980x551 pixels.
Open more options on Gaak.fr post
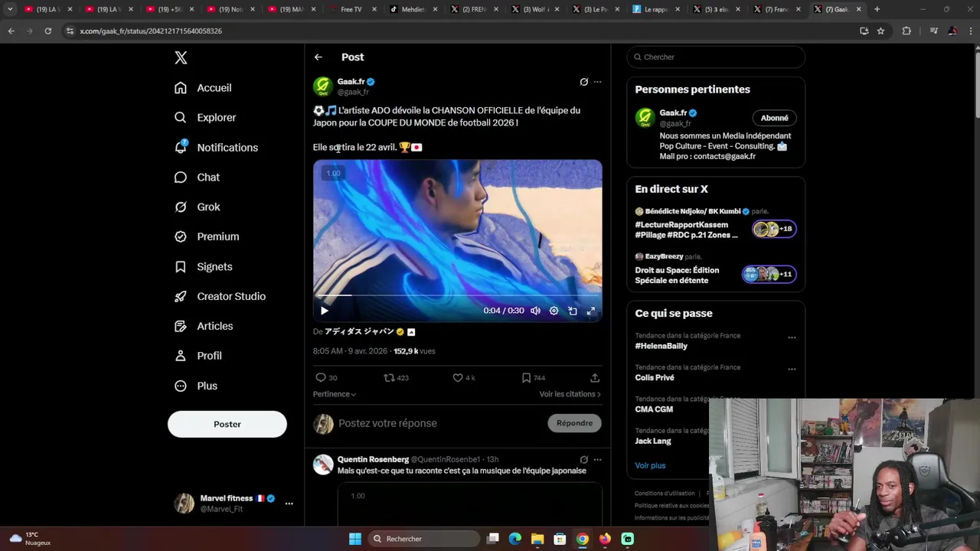[597, 82]
